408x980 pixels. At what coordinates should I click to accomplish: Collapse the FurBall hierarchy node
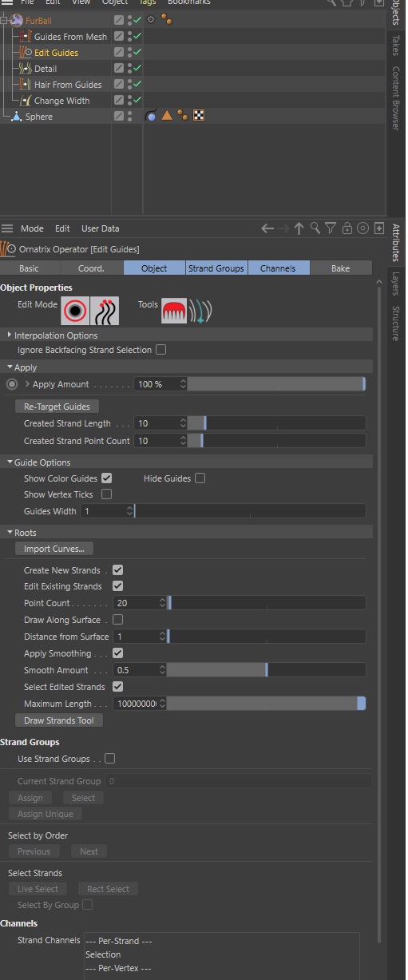point(4,20)
